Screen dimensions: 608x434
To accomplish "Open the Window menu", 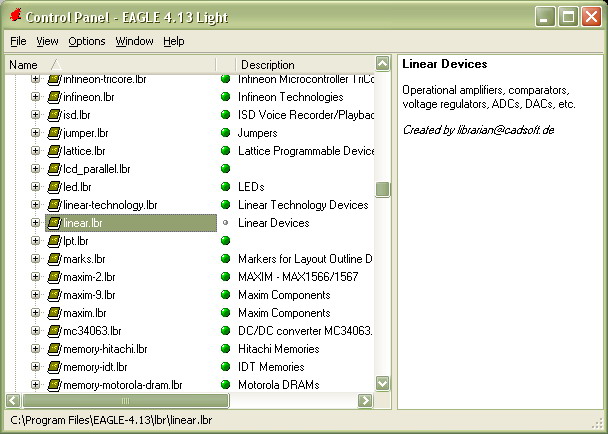I will (x=134, y=41).
